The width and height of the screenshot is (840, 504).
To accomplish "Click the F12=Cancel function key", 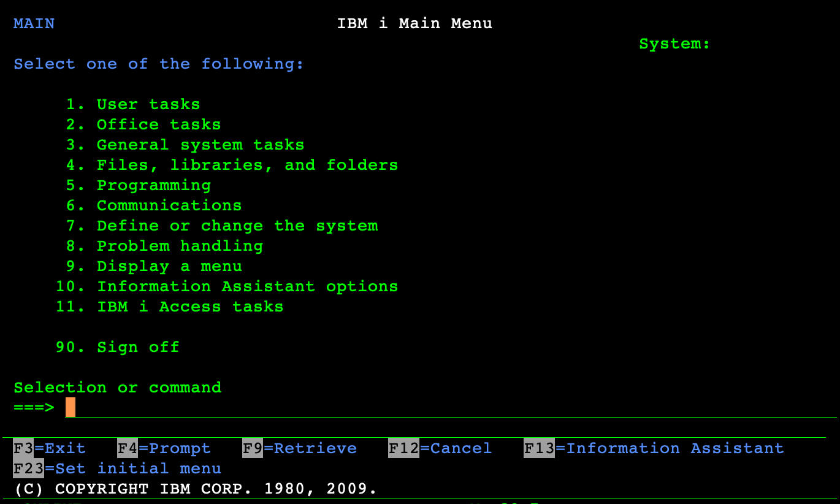I will (x=440, y=448).
